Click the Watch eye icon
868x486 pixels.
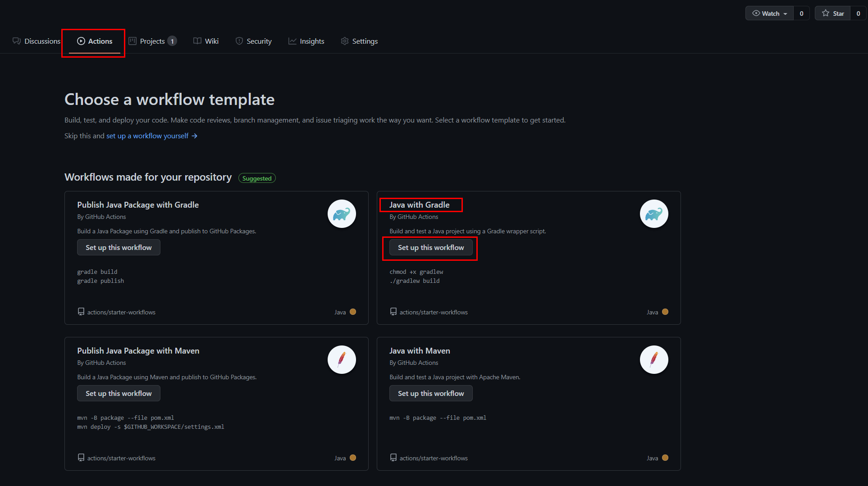(x=756, y=13)
